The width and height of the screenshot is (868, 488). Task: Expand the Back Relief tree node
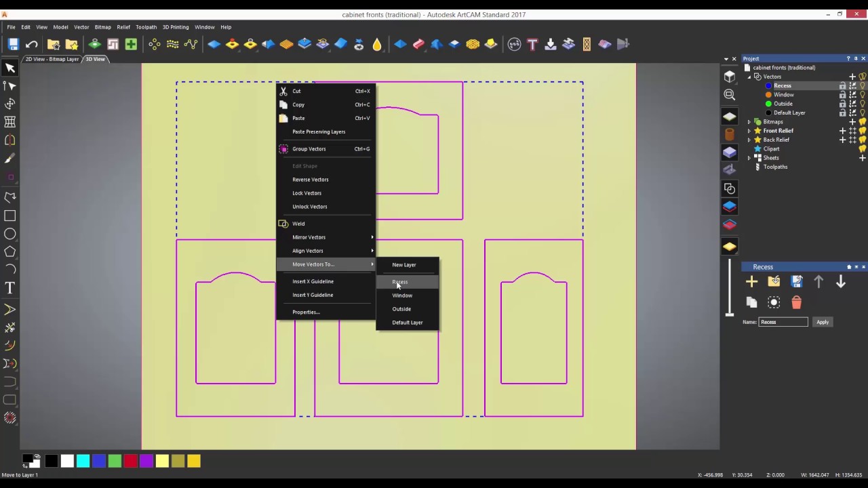point(749,140)
